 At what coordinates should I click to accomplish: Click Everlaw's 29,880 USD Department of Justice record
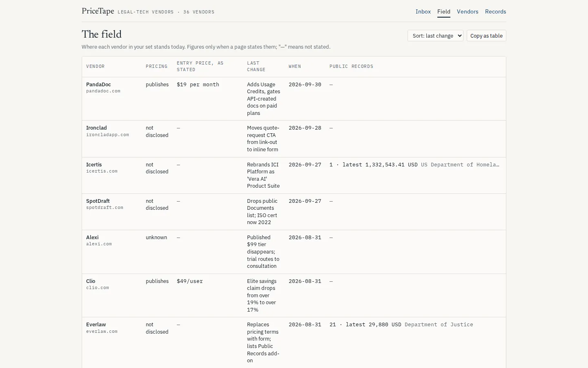[x=401, y=324]
